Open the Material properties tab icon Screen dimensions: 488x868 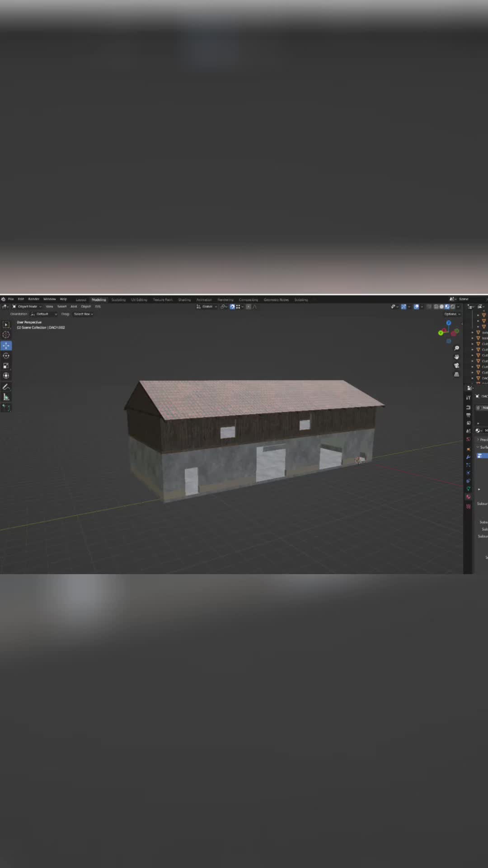click(x=468, y=497)
